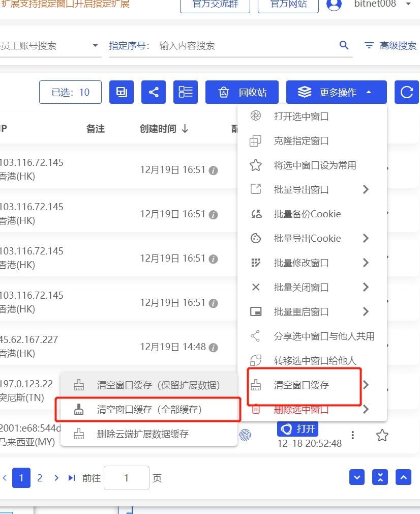The height and width of the screenshot is (514, 420).
Task: Select 打开选中窗口 menu item
Action: pos(312,117)
